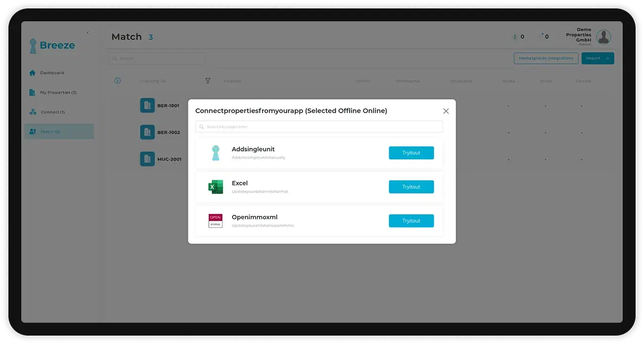
Task: Click the Decide column header
Action: click(584, 81)
